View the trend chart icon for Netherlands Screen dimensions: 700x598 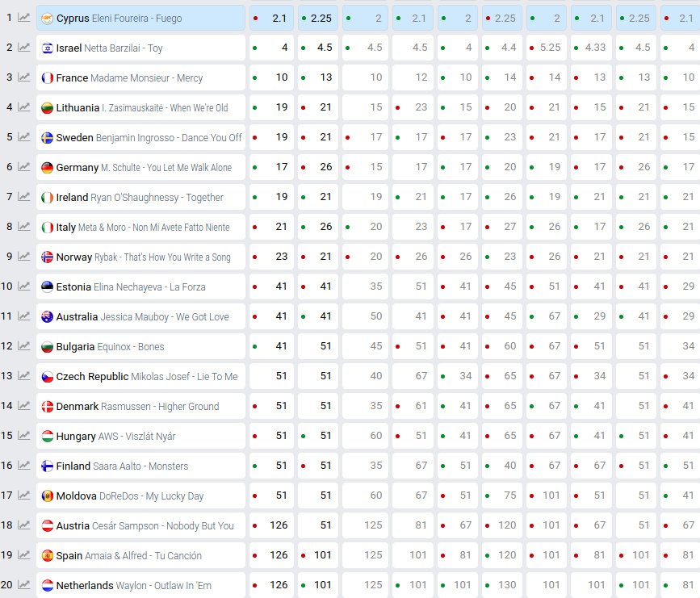tap(24, 585)
